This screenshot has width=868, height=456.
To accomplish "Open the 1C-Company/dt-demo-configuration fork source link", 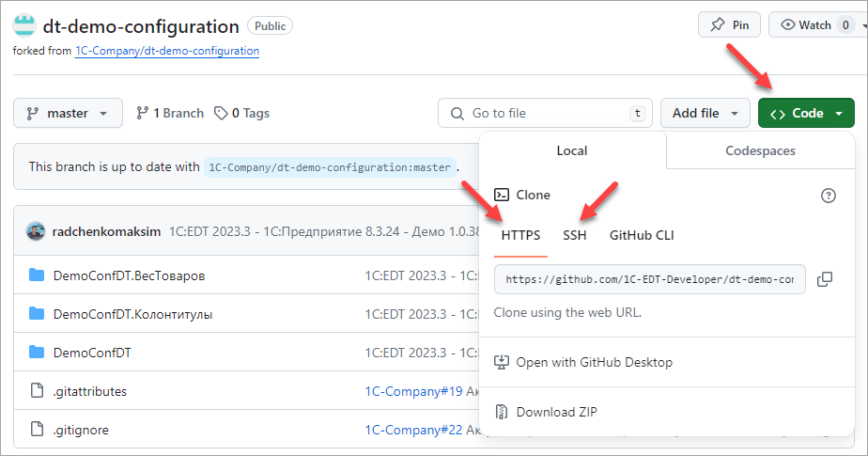I will tap(167, 51).
